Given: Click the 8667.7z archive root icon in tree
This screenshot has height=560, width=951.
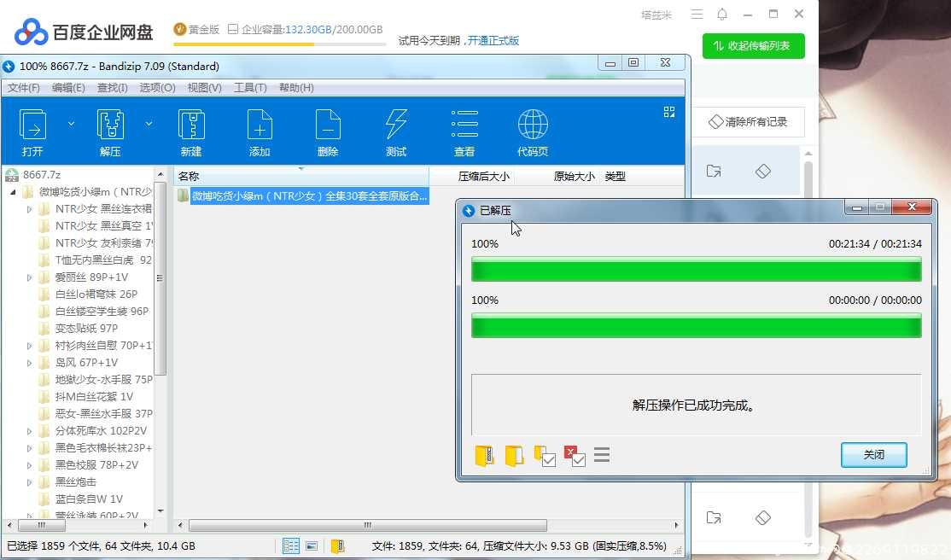Looking at the screenshot, I should point(11,175).
